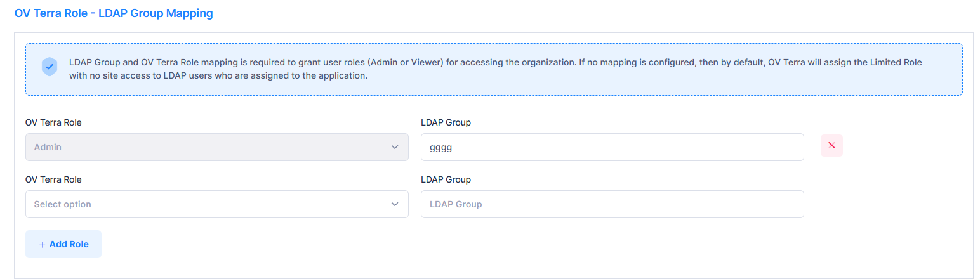Click OV Terra Role label above Admin
980x279 pixels.
click(x=53, y=122)
